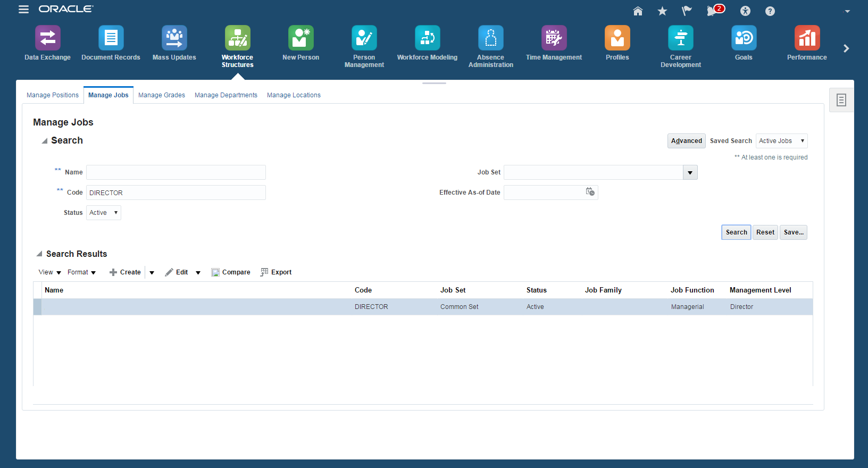
Task: Launch the New Person app
Action: point(301,38)
